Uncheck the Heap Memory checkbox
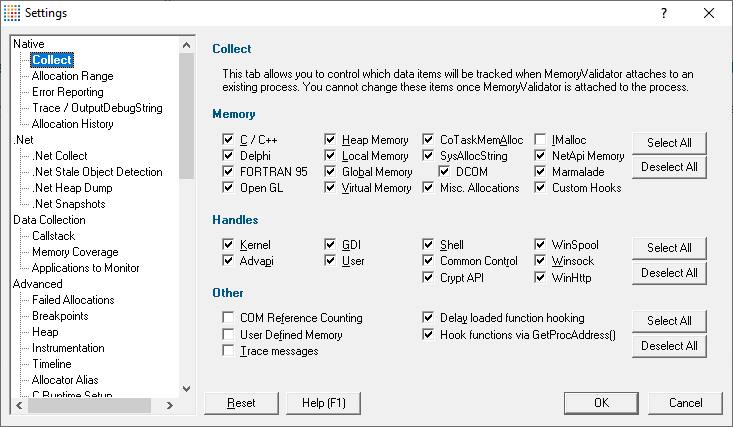 pos(330,139)
